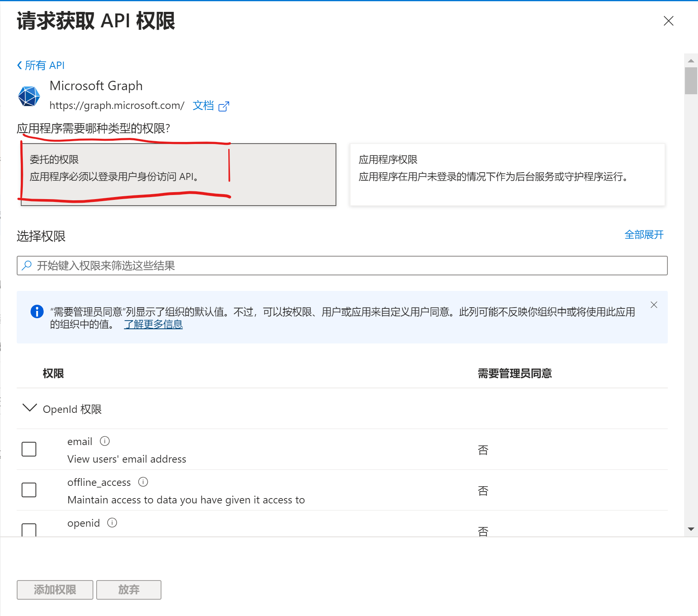The height and width of the screenshot is (616, 698).
Task: Check the offline_access permission checkbox
Action: pyautogui.click(x=29, y=490)
